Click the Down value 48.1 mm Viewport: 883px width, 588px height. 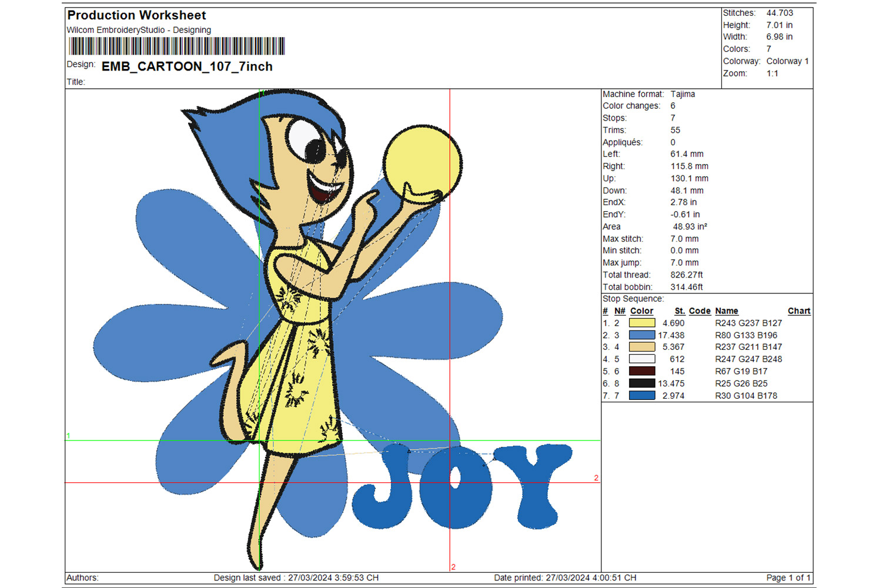coord(687,191)
